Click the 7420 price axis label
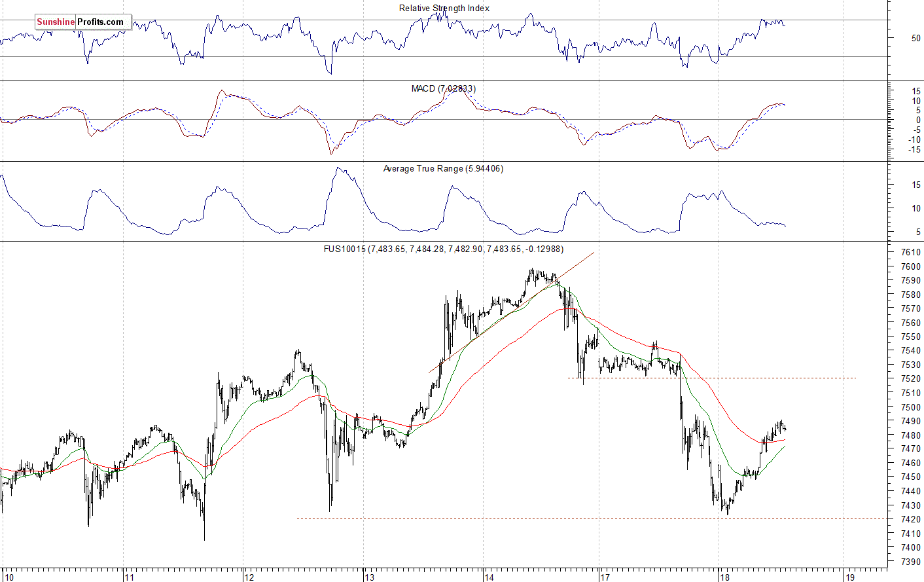This screenshot has width=924, height=582. [911, 520]
